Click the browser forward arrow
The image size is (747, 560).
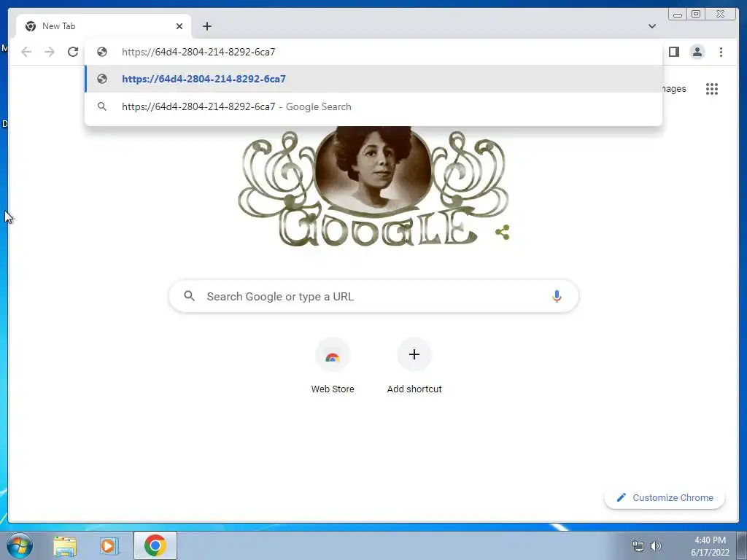[50, 52]
